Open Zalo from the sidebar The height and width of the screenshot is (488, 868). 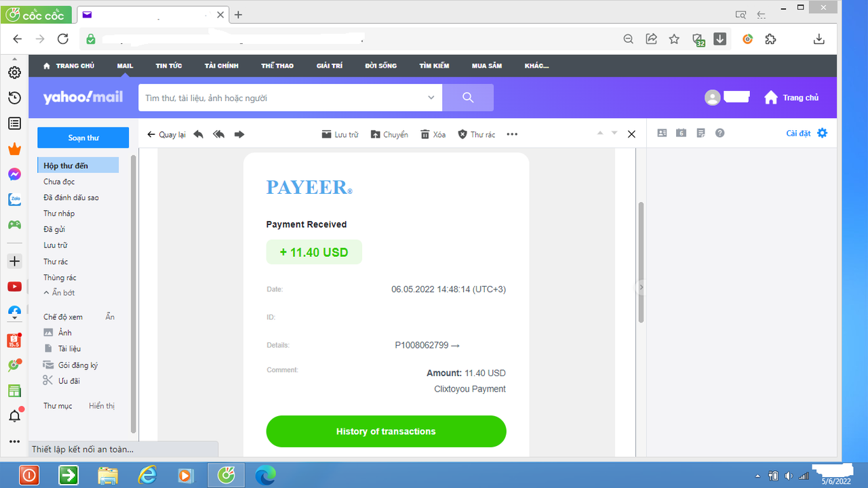pyautogui.click(x=14, y=199)
